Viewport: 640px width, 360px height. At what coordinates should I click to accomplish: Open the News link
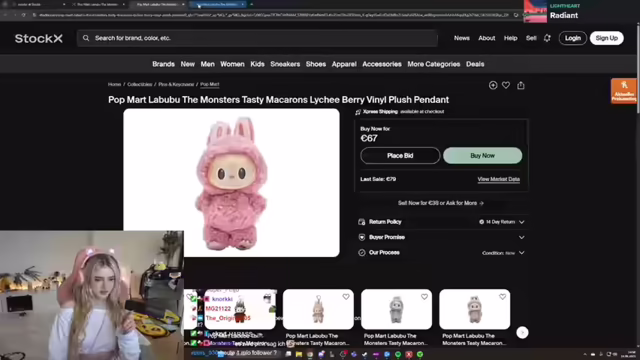(x=462, y=38)
